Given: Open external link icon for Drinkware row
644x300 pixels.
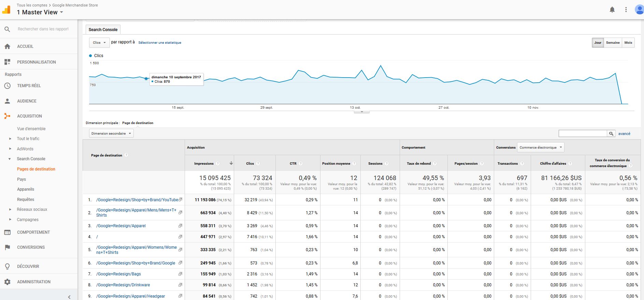Looking at the screenshot, I should click(x=181, y=285).
